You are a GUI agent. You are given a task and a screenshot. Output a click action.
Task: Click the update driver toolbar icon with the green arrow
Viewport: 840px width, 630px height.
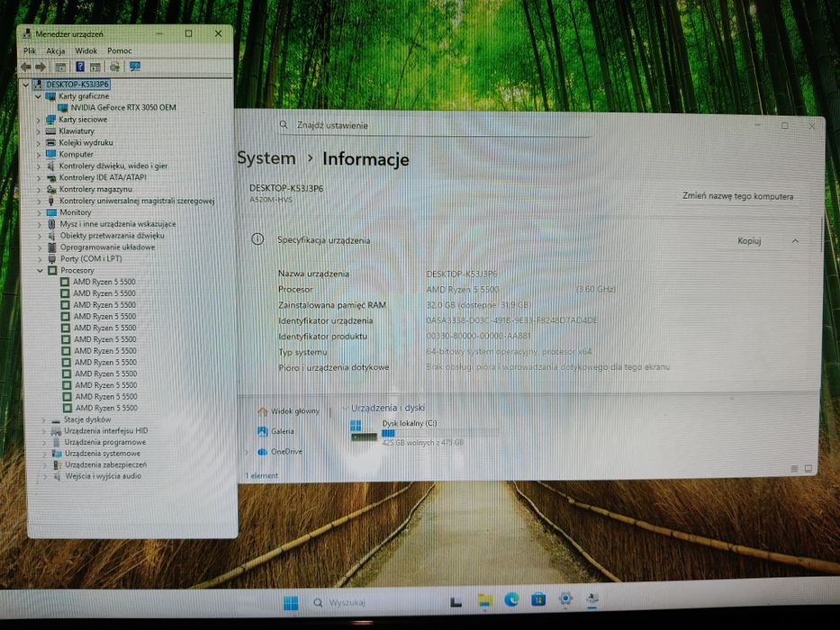click(114, 67)
